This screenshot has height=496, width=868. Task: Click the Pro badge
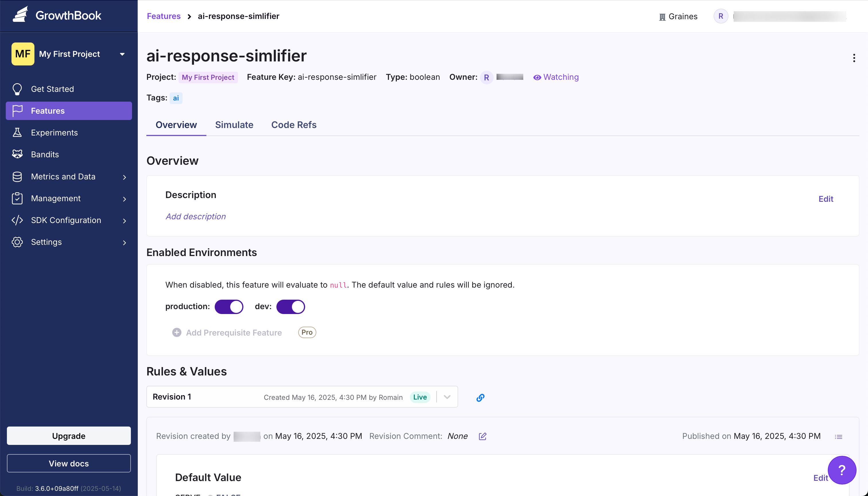307,332
